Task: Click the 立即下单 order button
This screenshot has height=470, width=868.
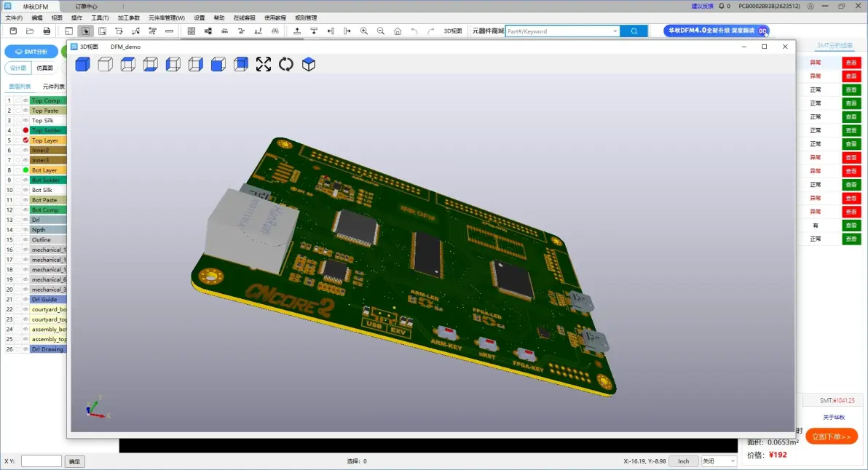Action: click(x=832, y=437)
